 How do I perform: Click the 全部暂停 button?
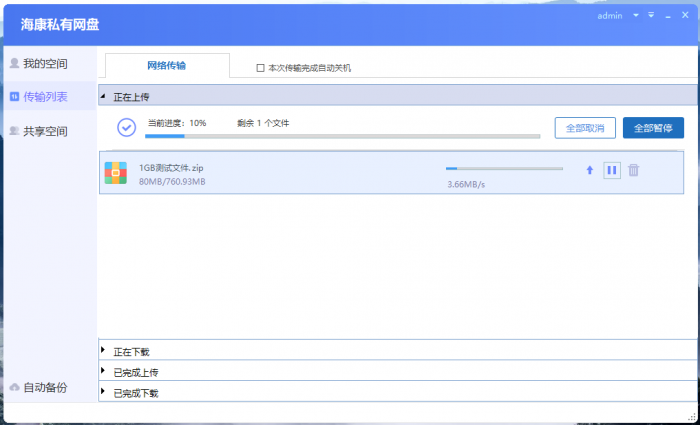pos(653,128)
